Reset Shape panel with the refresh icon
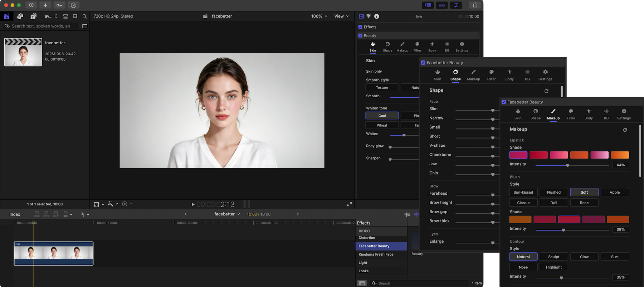Screen dimensions: 644x287 pos(546,91)
